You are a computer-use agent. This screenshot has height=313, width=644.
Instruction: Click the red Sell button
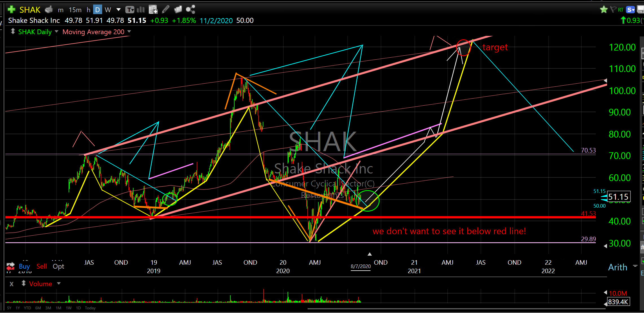[x=41, y=266]
